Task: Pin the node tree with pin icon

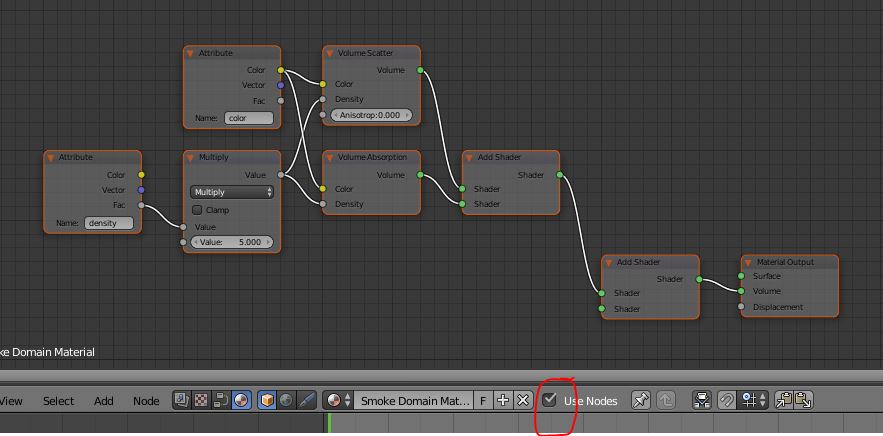Action: [641, 400]
